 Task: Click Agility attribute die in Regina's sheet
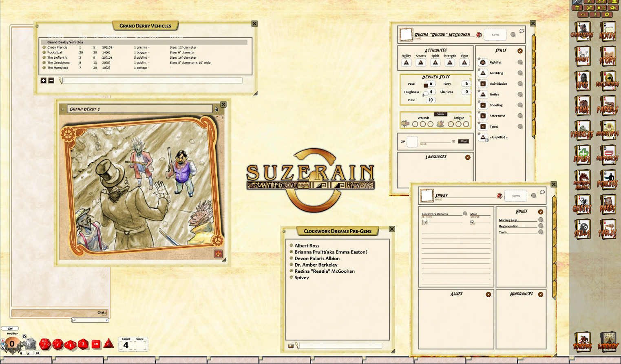coord(406,62)
